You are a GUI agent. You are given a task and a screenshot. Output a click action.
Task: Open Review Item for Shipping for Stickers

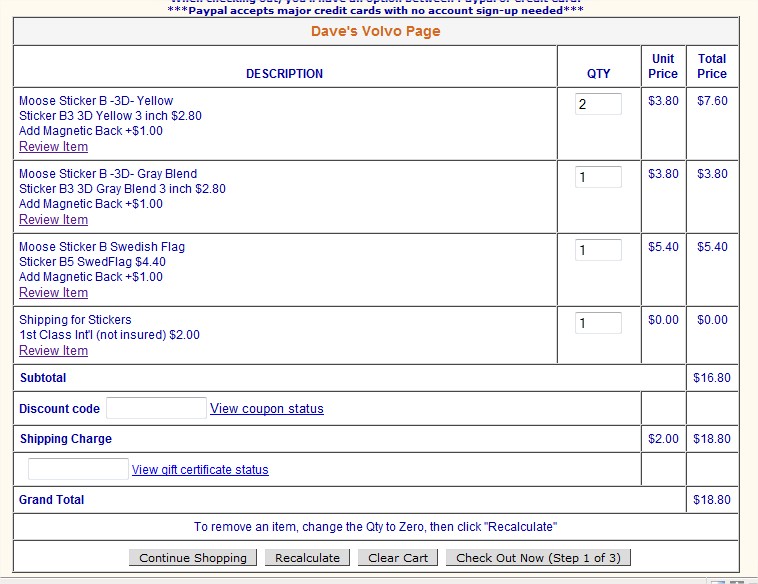(53, 351)
